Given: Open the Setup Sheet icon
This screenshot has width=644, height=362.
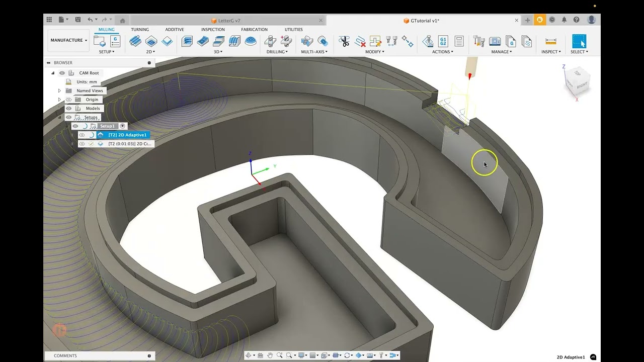Looking at the screenshot, I should [459, 41].
